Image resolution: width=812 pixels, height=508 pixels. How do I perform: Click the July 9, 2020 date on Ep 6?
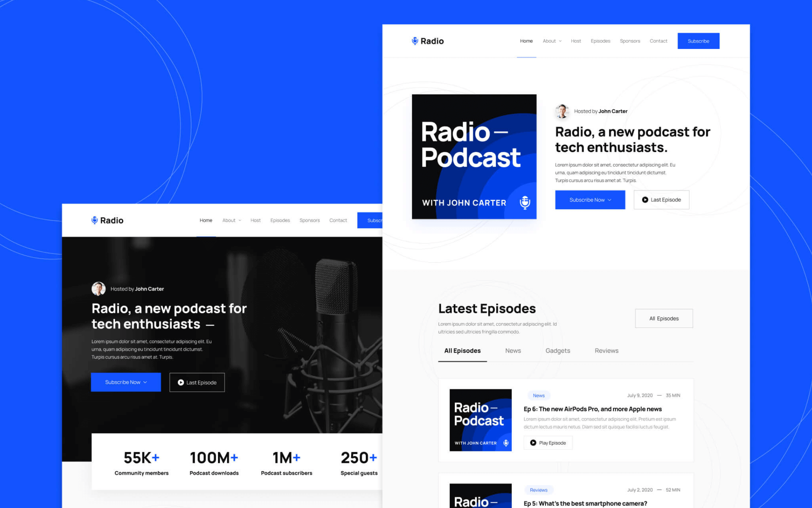[x=640, y=395]
